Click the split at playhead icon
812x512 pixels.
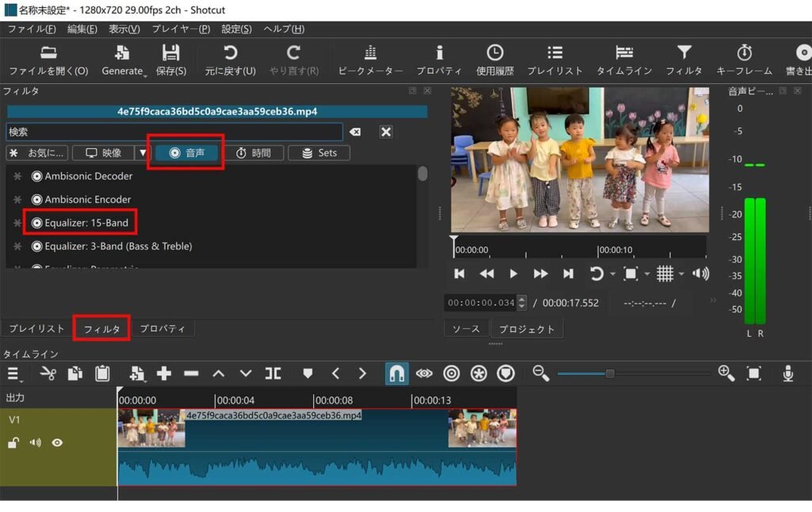(x=273, y=373)
